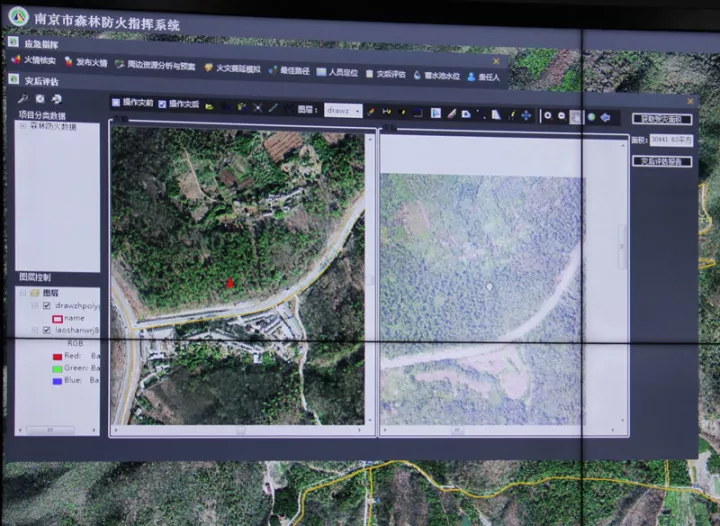The height and width of the screenshot is (526, 720).
Task: Click the 需水池水位 water drop icon
Action: click(417, 73)
